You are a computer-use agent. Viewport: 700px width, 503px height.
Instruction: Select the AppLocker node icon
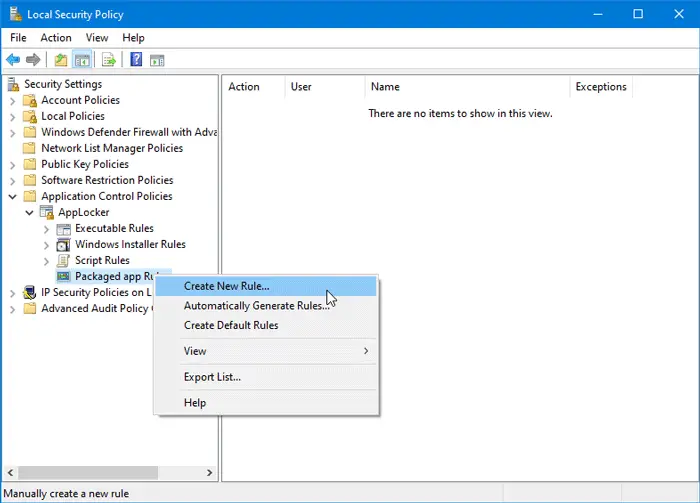coord(47,212)
